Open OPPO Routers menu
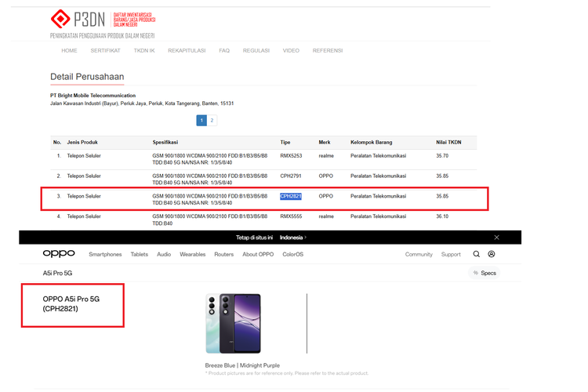 pyautogui.click(x=224, y=254)
